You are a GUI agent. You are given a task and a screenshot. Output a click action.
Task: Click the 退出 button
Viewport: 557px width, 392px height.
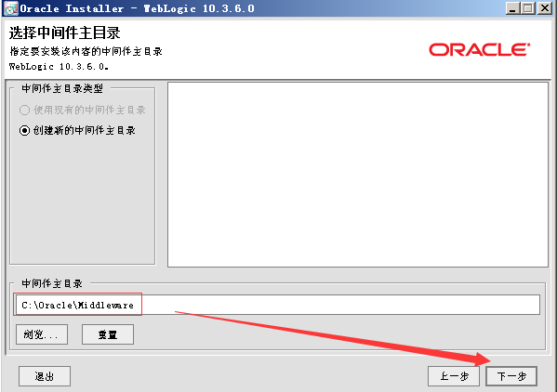tap(45, 376)
